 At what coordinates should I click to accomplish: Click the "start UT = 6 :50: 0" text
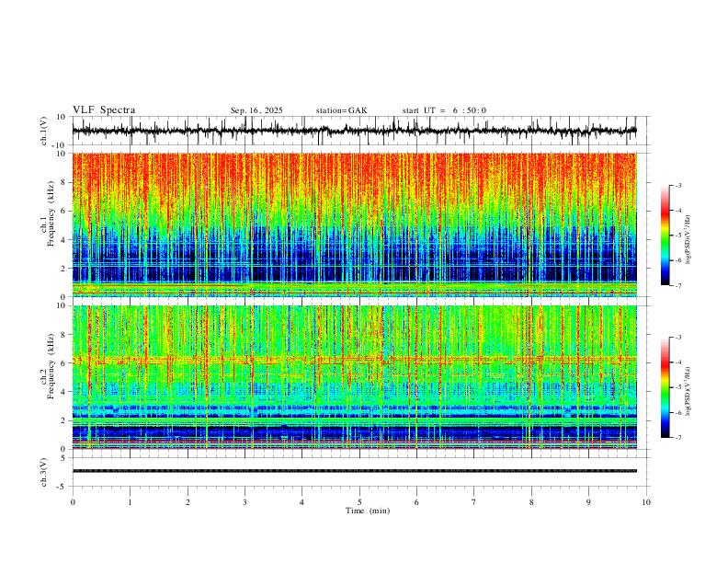(444, 110)
